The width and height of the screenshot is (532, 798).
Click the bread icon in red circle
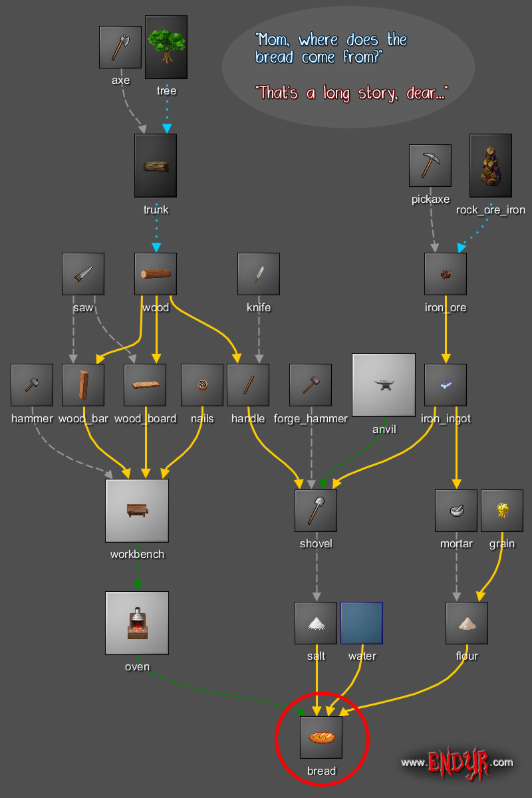tap(321, 737)
